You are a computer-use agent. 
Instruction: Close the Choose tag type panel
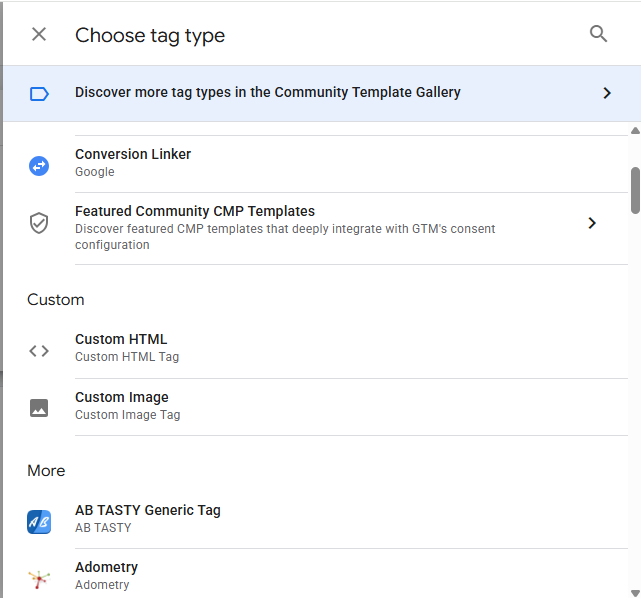39,34
